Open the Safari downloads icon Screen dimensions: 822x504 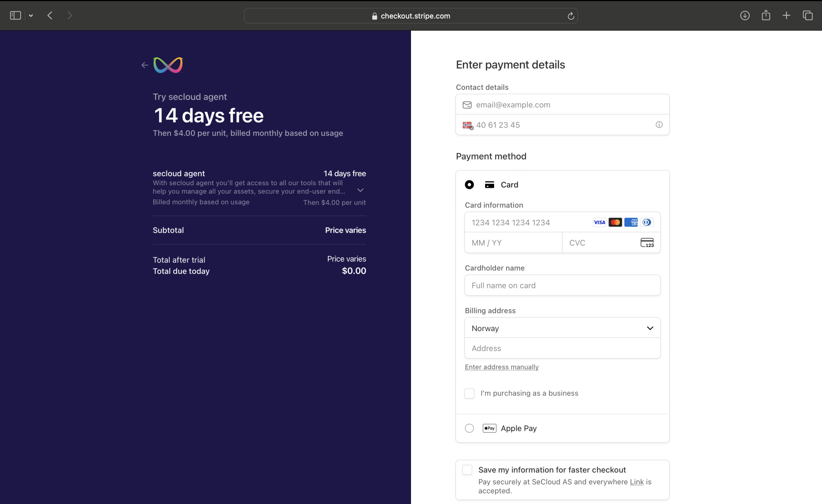745,16
